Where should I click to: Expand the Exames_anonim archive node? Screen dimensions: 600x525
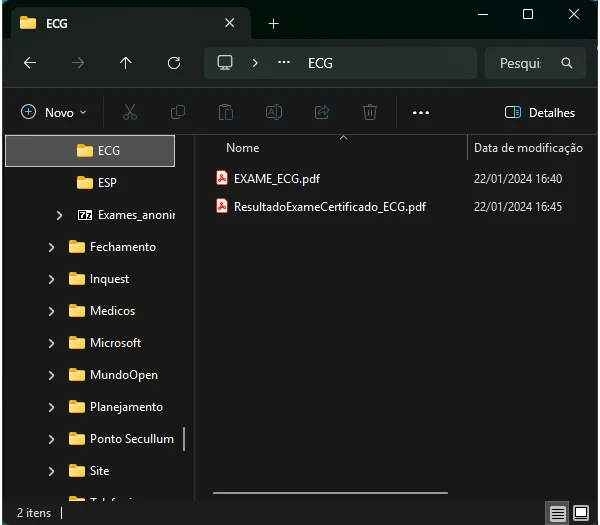tap(59, 215)
